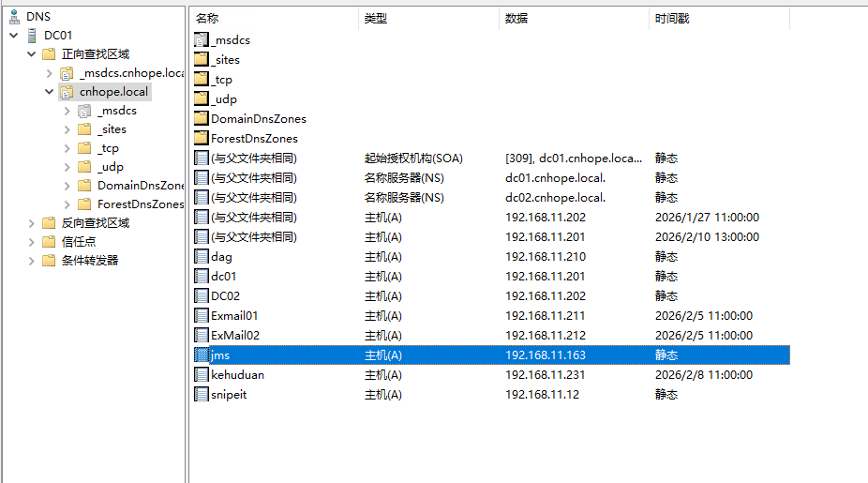Click the 192.168.11.211 data cell
The image size is (868, 483).
tap(546, 315)
